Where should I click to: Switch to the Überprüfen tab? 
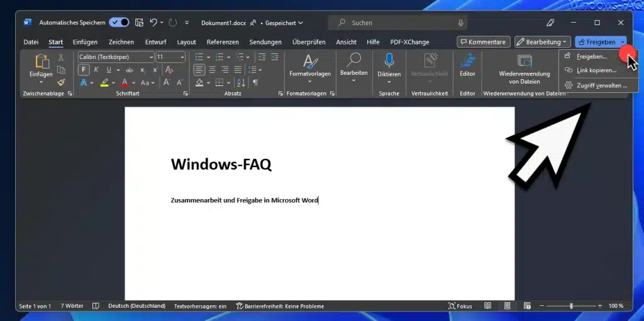point(309,42)
